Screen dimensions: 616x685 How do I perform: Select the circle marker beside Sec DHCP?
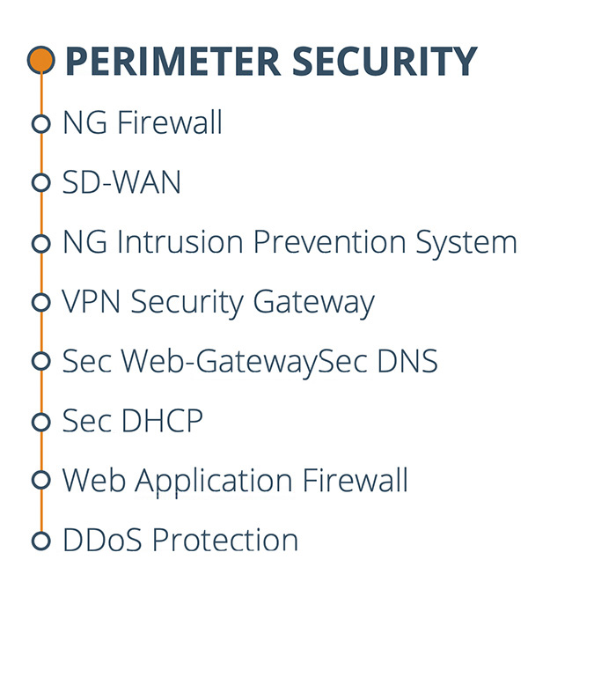(x=41, y=421)
